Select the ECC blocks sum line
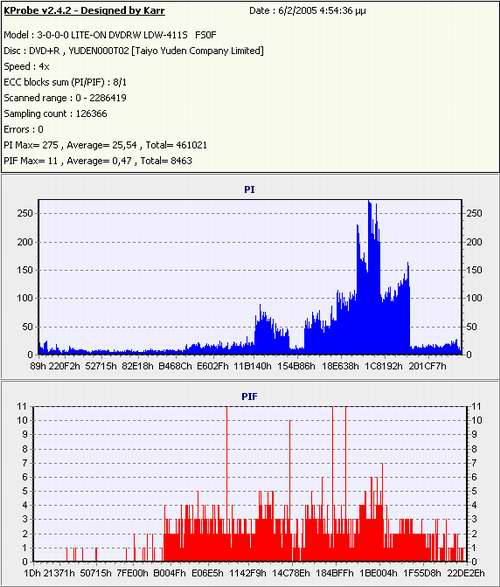 (x=65, y=82)
